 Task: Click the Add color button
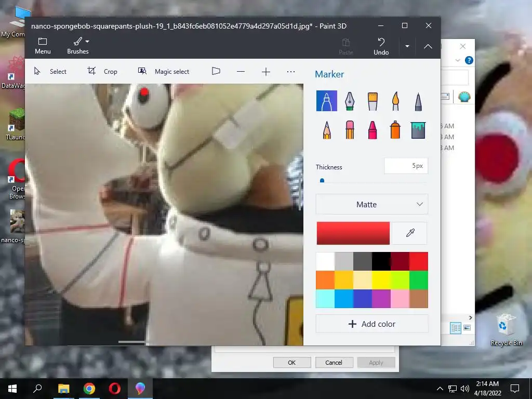tap(372, 324)
